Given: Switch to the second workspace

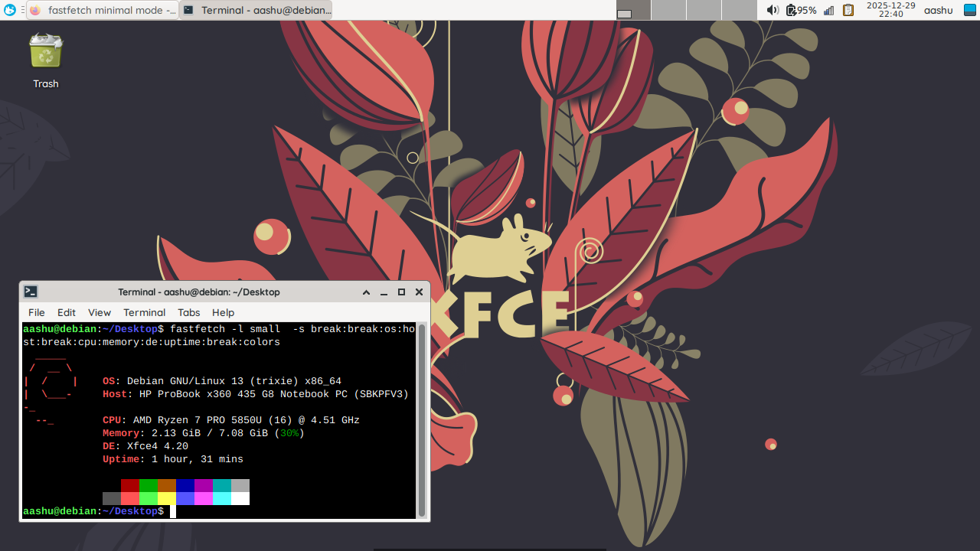Looking at the screenshot, I should tap(668, 10).
